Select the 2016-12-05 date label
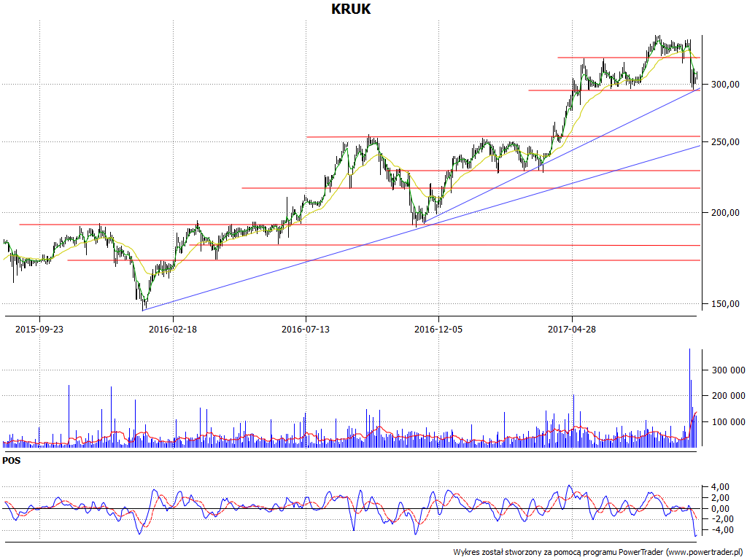 click(438, 329)
